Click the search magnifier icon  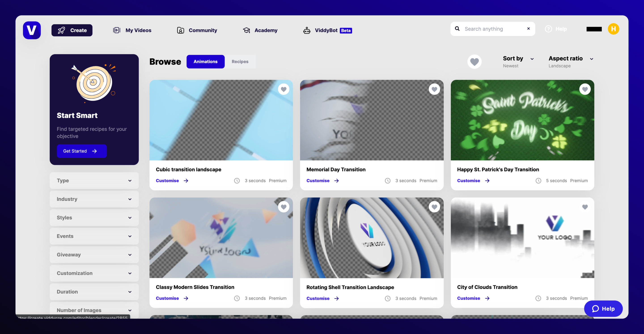[457, 28]
